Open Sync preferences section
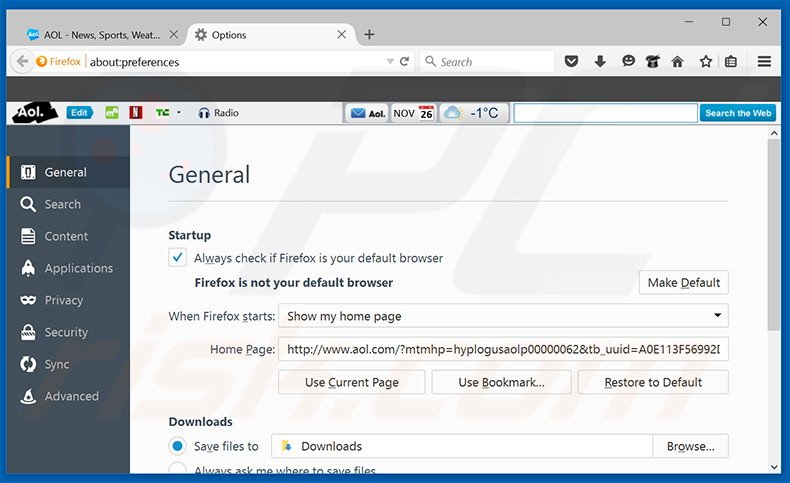Viewport: 790px width, 483px height. click(x=68, y=364)
